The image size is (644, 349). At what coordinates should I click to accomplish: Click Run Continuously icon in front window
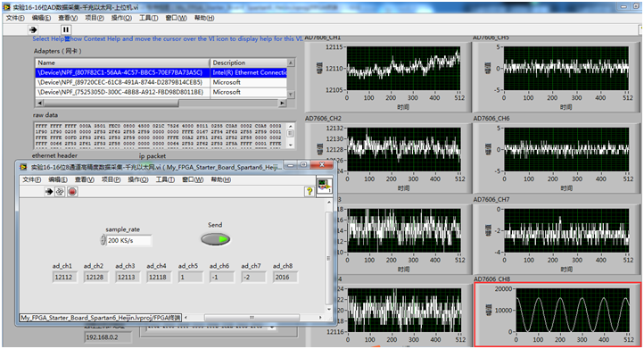pyautogui.click(x=60, y=192)
